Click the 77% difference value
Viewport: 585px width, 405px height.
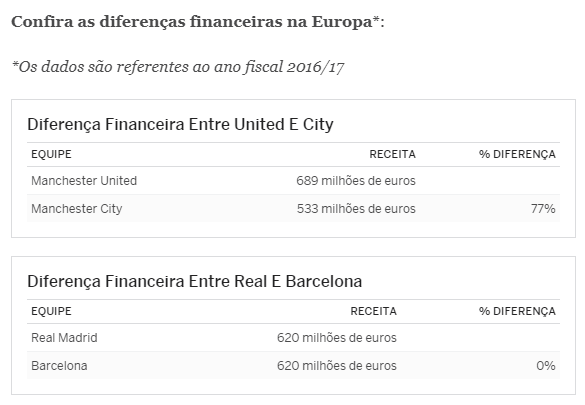click(543, 208)
